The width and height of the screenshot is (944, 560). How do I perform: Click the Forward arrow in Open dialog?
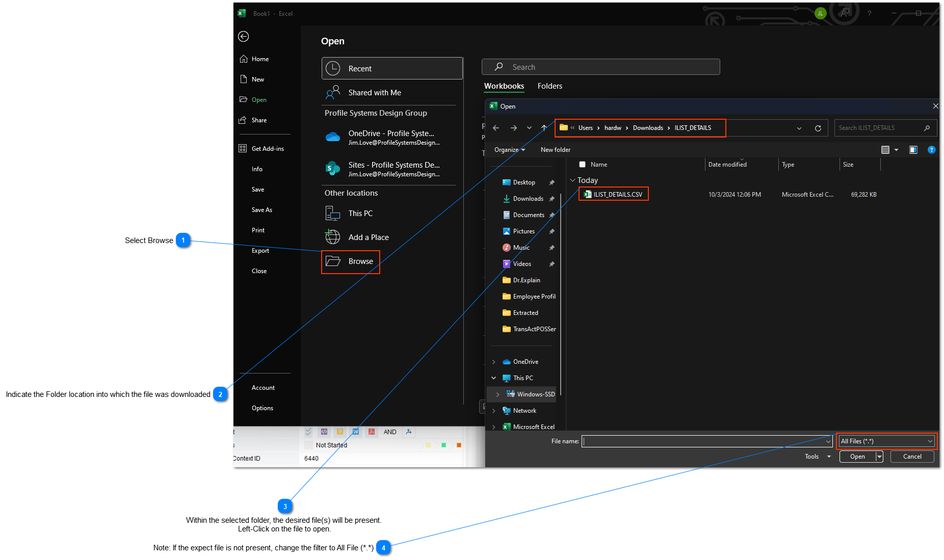click(x=513, y=128)
